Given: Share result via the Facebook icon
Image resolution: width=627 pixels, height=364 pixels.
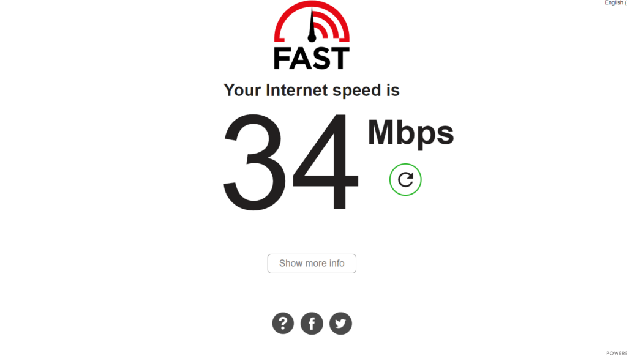Looking at the screenshot, I should pos(312,323).
